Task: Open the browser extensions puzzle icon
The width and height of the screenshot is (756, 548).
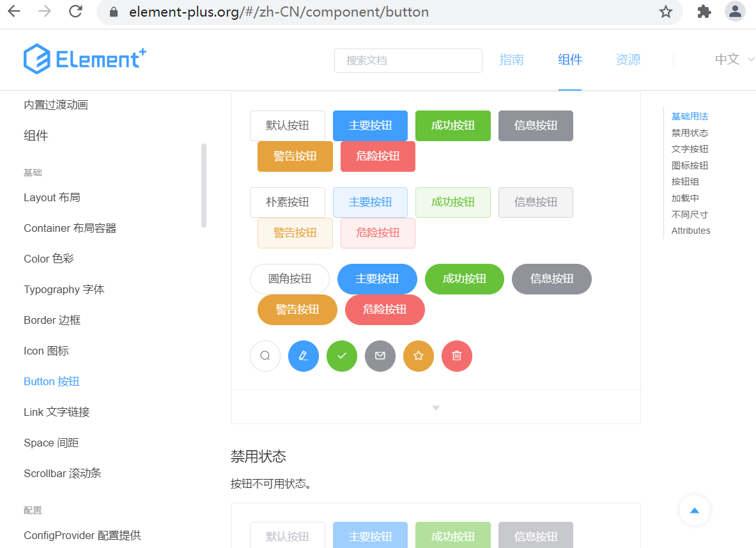Action: 704,11
